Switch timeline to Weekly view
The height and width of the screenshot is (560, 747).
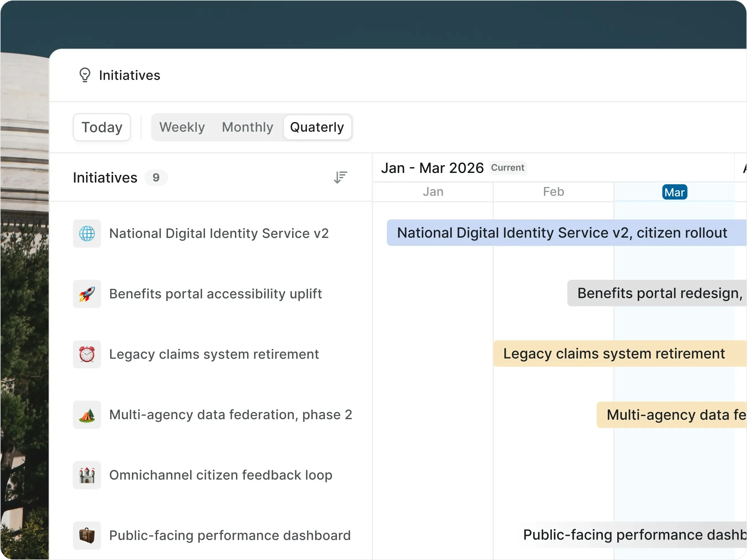click(x=182, y=127)
